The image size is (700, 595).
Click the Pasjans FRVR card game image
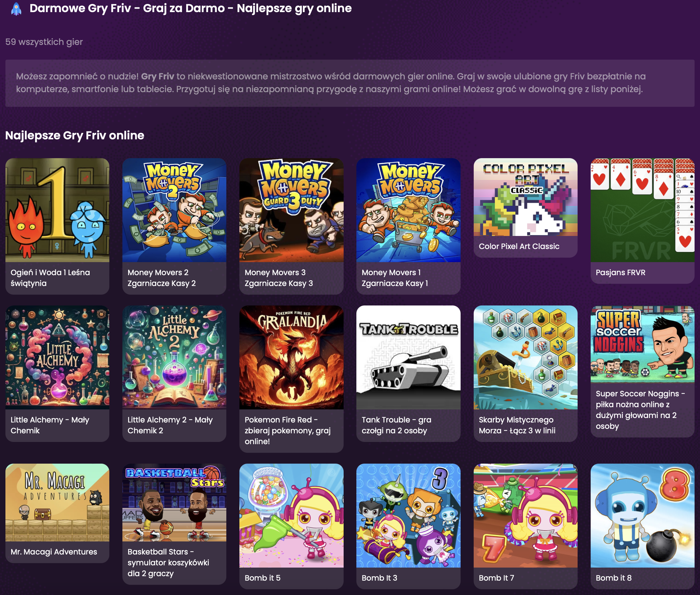click(642, 210)
